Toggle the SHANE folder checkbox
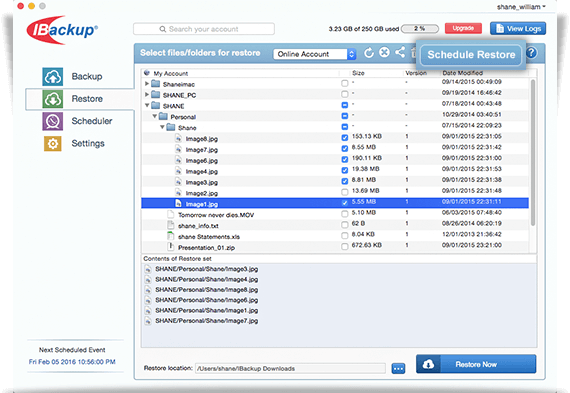The width and height of the screenshot is (570, 393). [x=345, y=105]
